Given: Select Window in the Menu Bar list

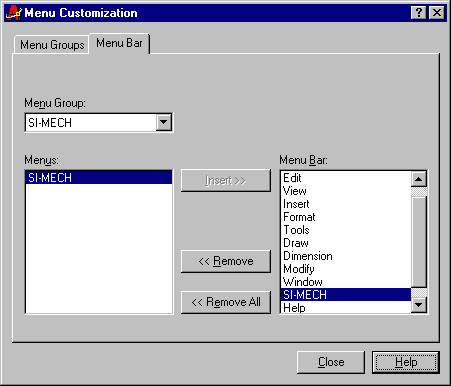Looking at the screenshot, I should [x=346, y=282].
